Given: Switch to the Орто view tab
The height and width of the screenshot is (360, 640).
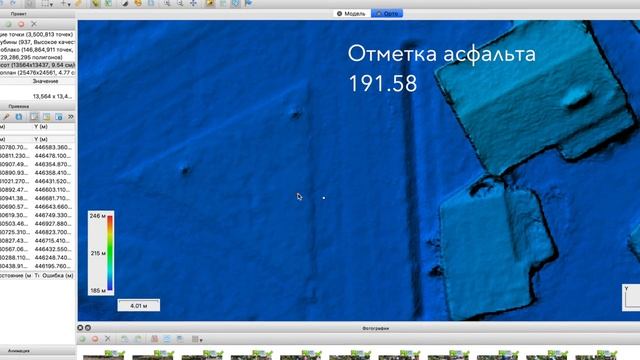Looking at the screenshot, I should click(387, 13).
